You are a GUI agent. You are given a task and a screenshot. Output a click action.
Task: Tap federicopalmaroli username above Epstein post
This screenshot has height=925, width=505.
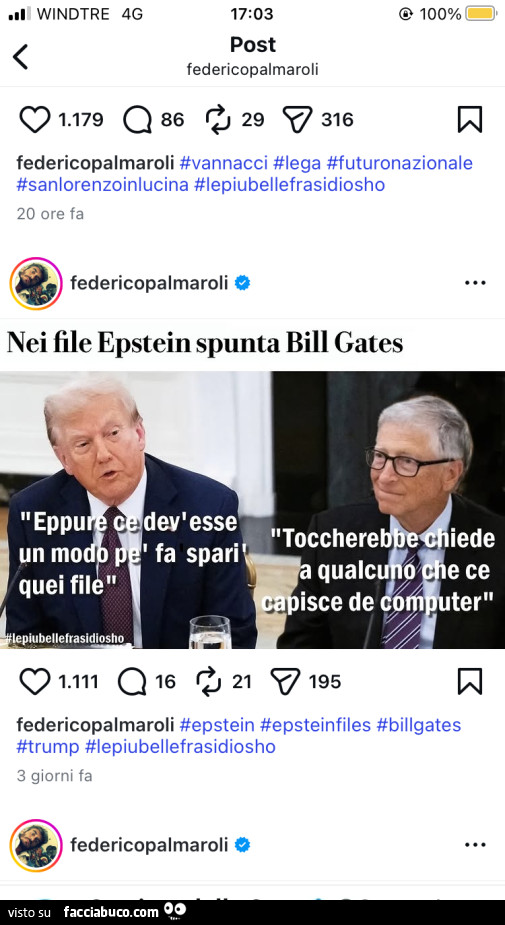149,283
